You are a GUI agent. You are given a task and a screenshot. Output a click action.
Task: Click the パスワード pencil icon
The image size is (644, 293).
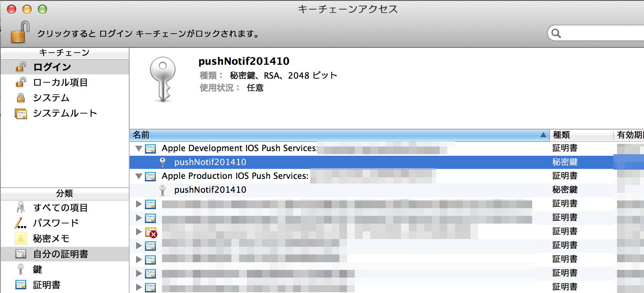click(20, 223)
